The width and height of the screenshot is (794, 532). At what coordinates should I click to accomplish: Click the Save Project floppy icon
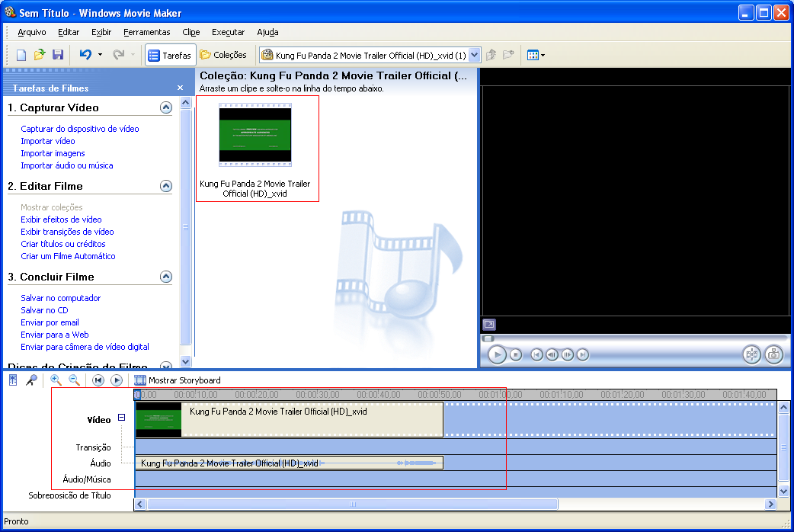click(x=58, y=55)
